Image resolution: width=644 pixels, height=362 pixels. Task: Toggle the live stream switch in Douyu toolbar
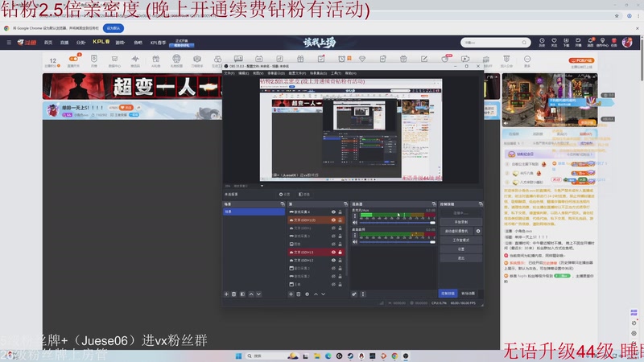[74, 59]
